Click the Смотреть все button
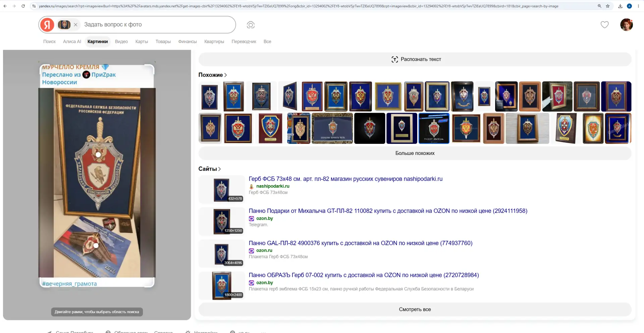This screenshot has width=644, height=333. click(x=415, y=310)
